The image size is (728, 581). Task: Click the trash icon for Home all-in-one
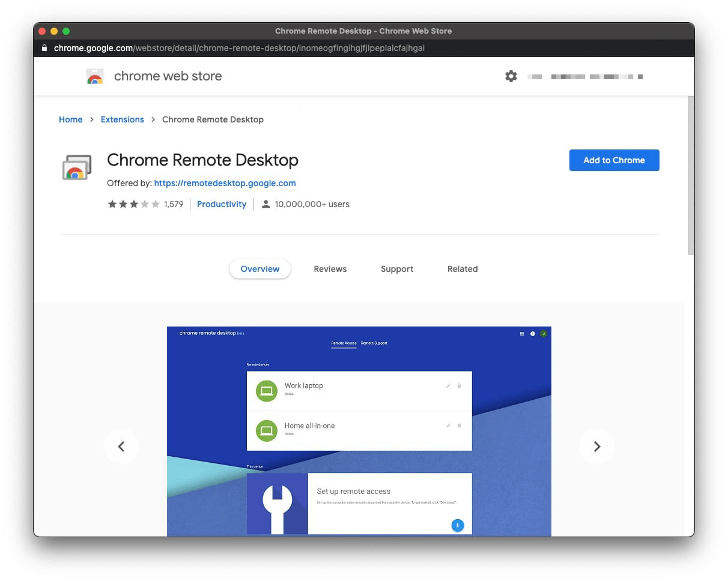[x=460, y=426]
